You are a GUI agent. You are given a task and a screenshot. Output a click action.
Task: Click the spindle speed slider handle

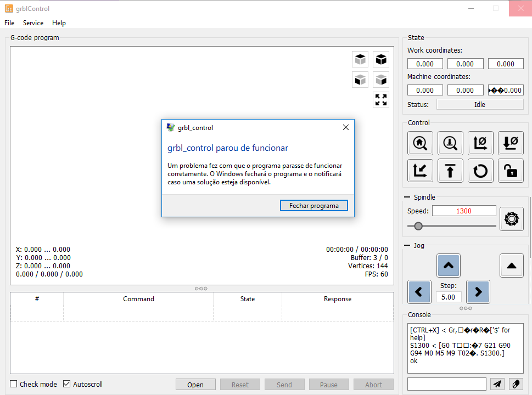click(418, 226)
